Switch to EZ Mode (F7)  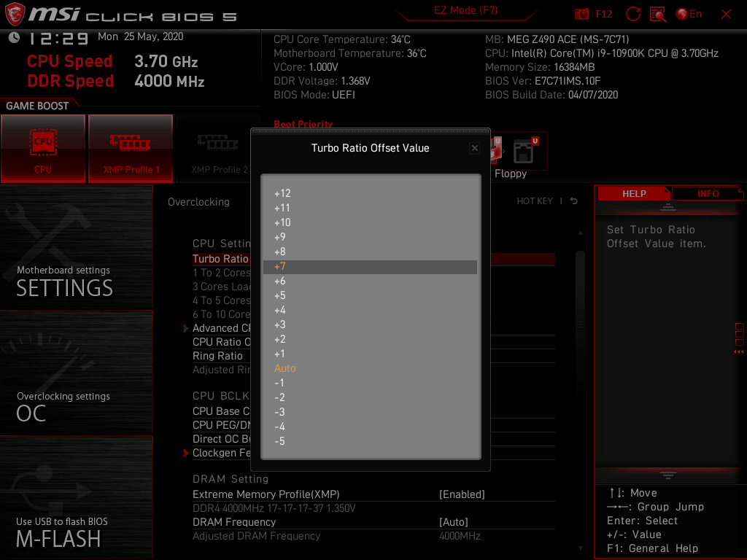click(465, 10)
